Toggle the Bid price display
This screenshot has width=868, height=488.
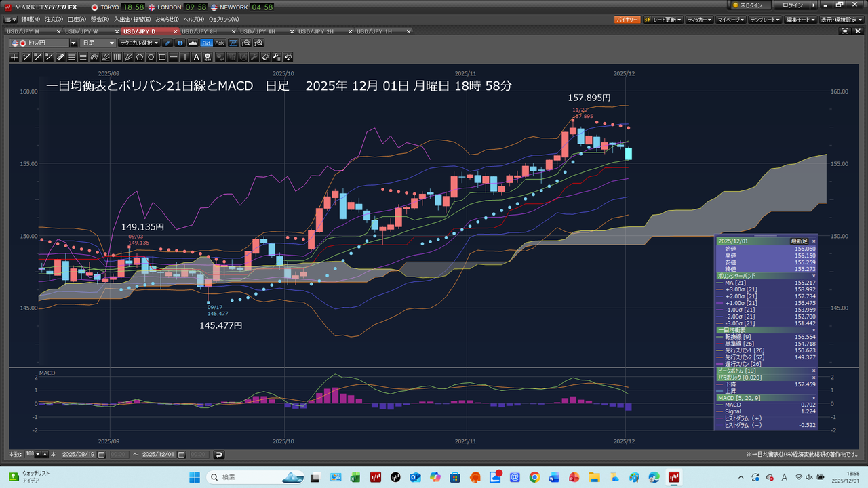pos(206,43)
